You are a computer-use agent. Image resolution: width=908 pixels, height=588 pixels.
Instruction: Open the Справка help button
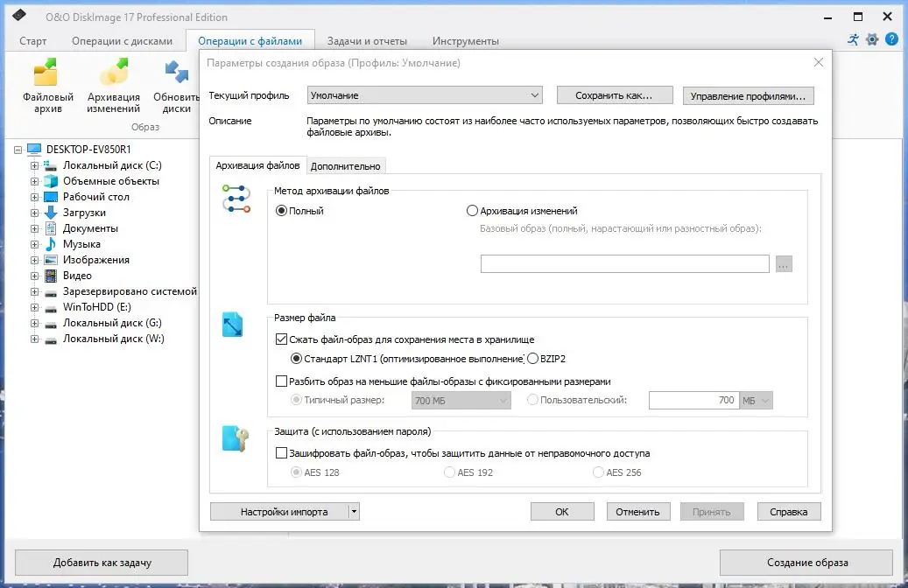coord(789,512)
